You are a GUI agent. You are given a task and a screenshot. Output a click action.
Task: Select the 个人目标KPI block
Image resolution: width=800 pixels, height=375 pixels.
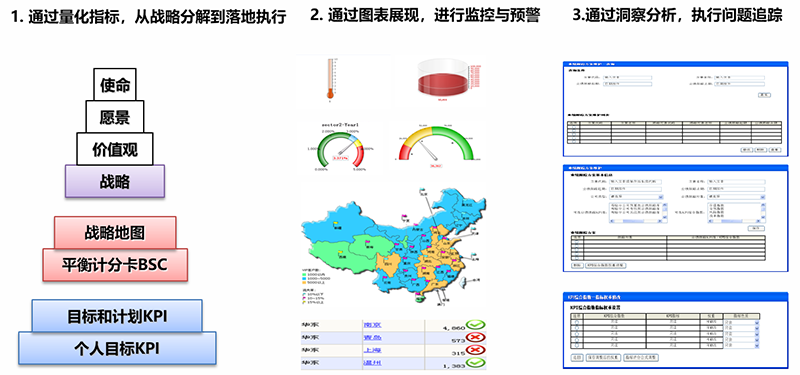pos(117,348)
